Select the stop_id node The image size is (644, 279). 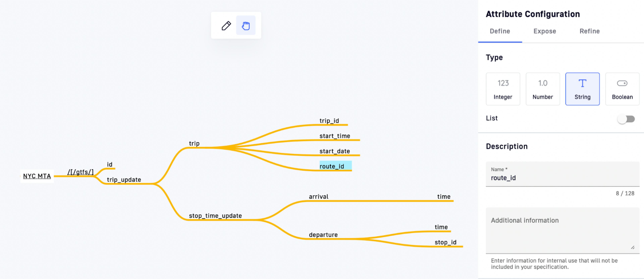pos(445,242)
